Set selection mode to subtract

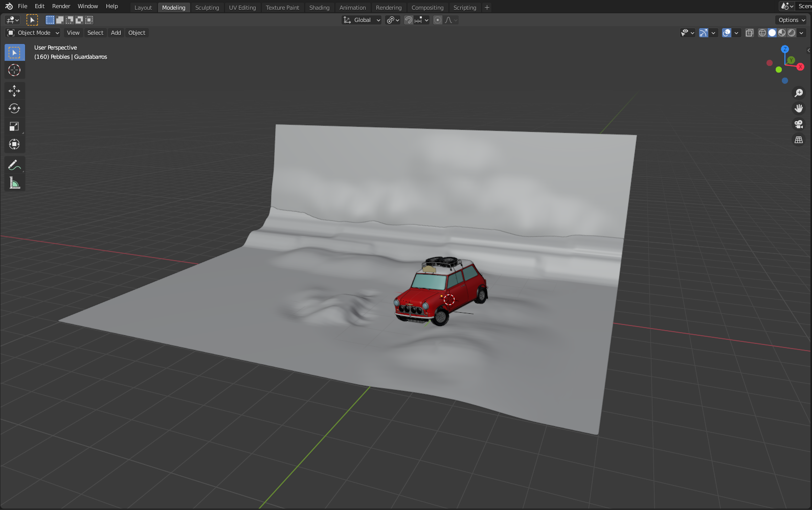pos(70,20)
